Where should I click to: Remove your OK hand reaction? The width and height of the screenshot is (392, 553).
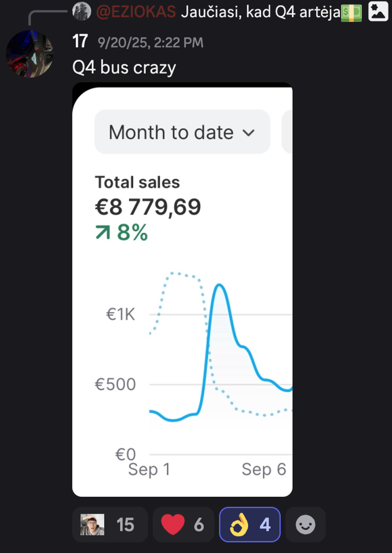point(250,524)
